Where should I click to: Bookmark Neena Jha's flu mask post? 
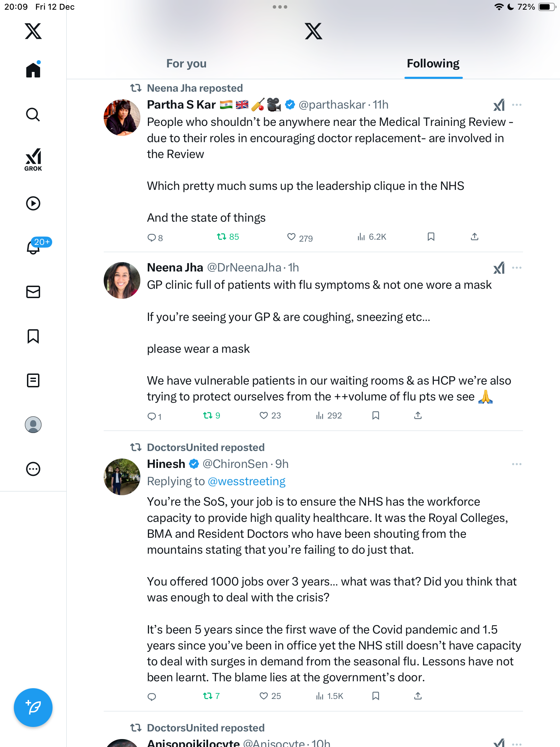point(376,415)
